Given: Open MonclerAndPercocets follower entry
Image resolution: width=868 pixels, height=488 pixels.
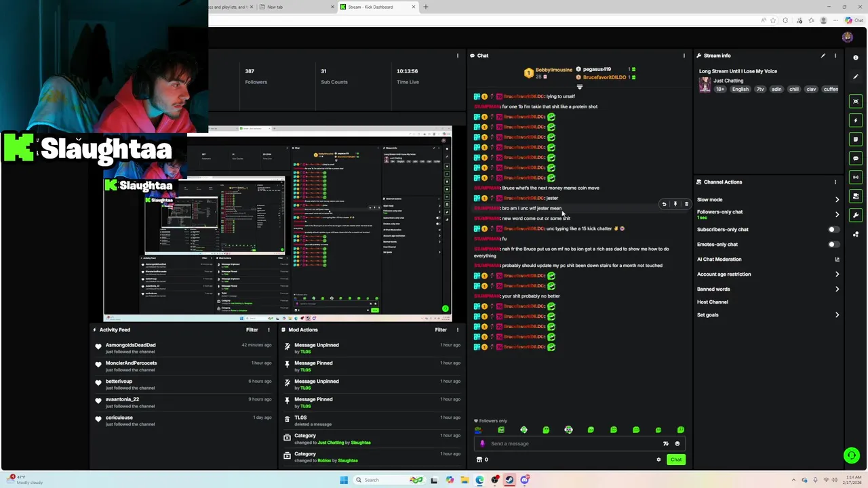Looking at the screenshot, I should pyautogui.click(x=132, y=363).
